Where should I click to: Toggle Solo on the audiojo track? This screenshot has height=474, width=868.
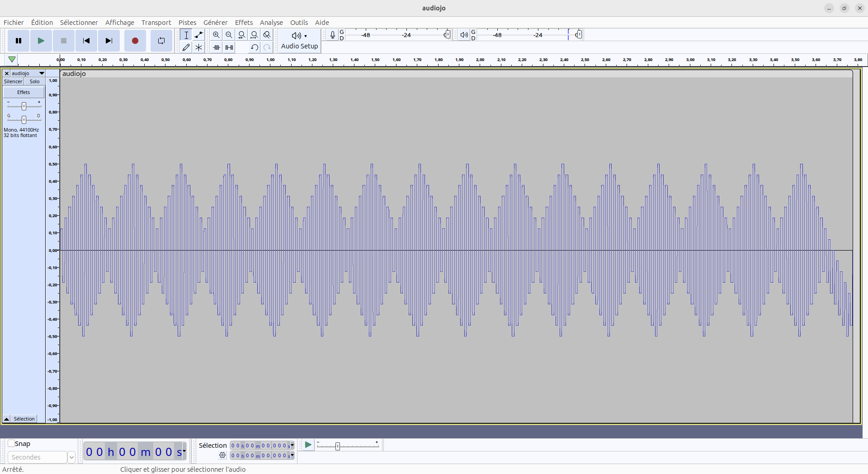35,81
